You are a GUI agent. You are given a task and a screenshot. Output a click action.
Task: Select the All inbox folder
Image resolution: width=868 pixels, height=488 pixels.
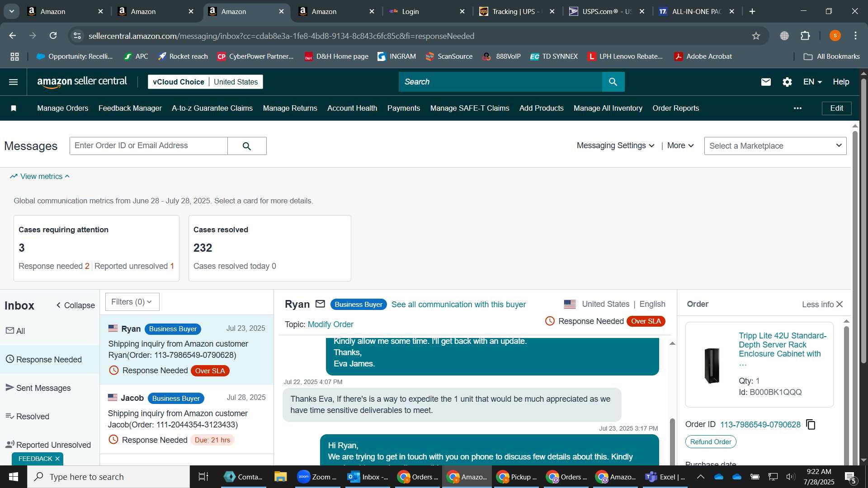[x=50, y=331]
